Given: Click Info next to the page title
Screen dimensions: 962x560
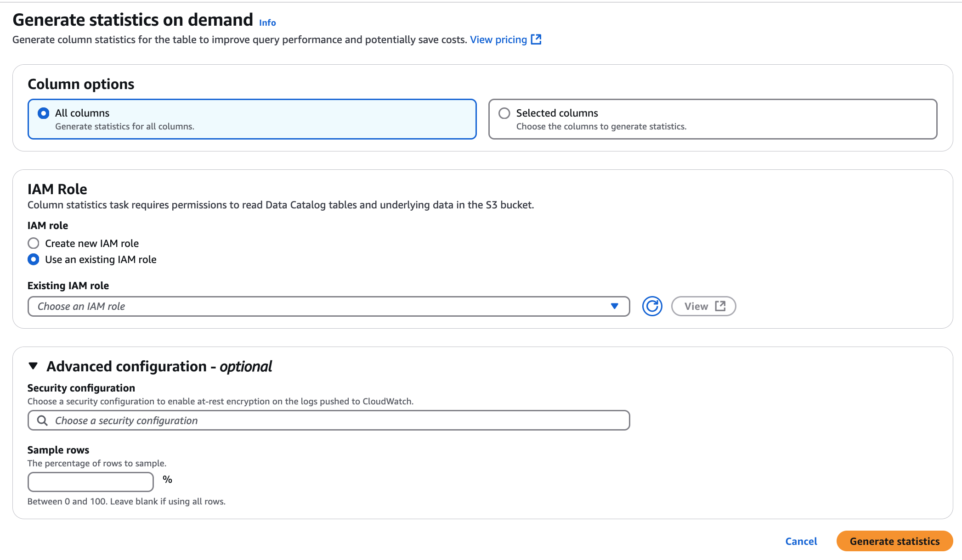Looking at the screenshot, I should point(266,22).
